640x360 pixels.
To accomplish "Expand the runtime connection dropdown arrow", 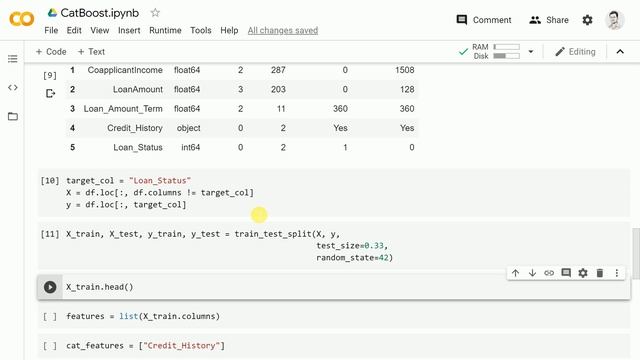I will (x=531, y=51).
